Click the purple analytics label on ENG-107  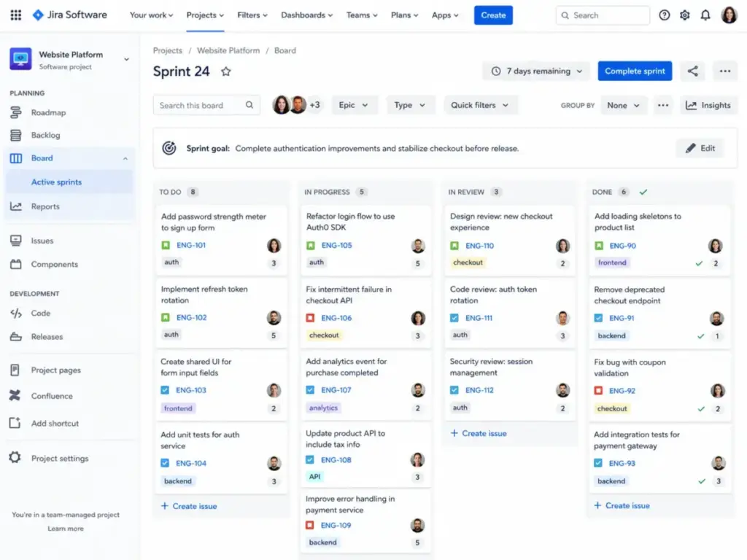[x=323, y=408]
